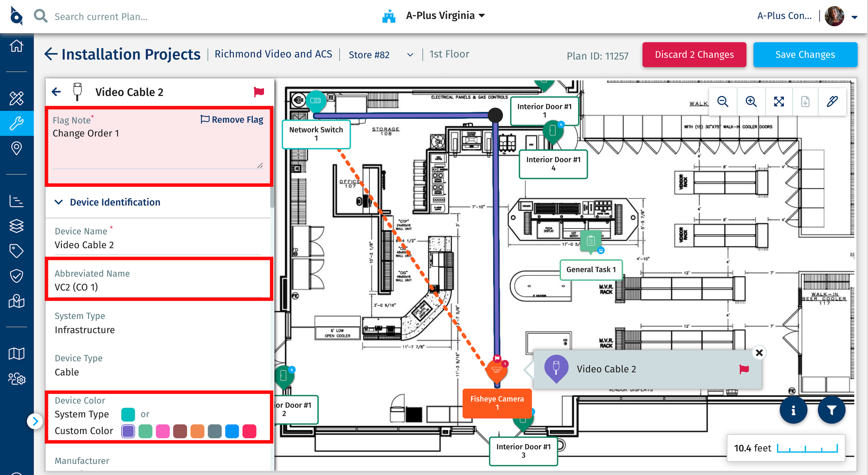Click the zoom-in magnifier on the plan toolbar
Image resolution: width=868 pixels, height=475 pixels.
coord(751,102)
